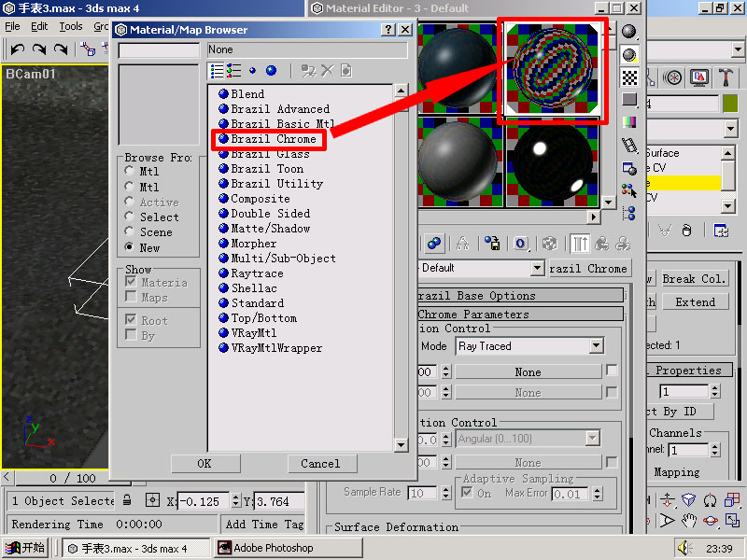Toggle Adaptive Sampling On checkbox
Viewport: 747px width, 560px height.
pyautogui.click(x=468, y=493)
